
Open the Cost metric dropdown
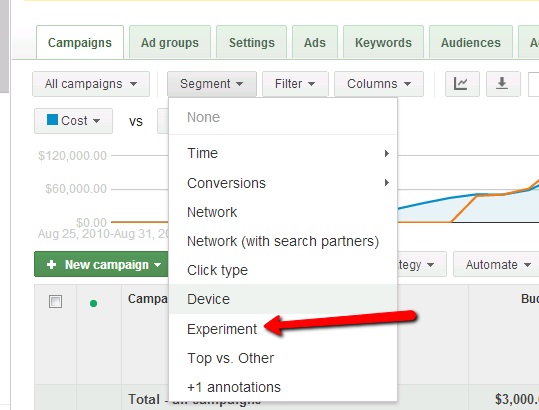coord(73,121)
